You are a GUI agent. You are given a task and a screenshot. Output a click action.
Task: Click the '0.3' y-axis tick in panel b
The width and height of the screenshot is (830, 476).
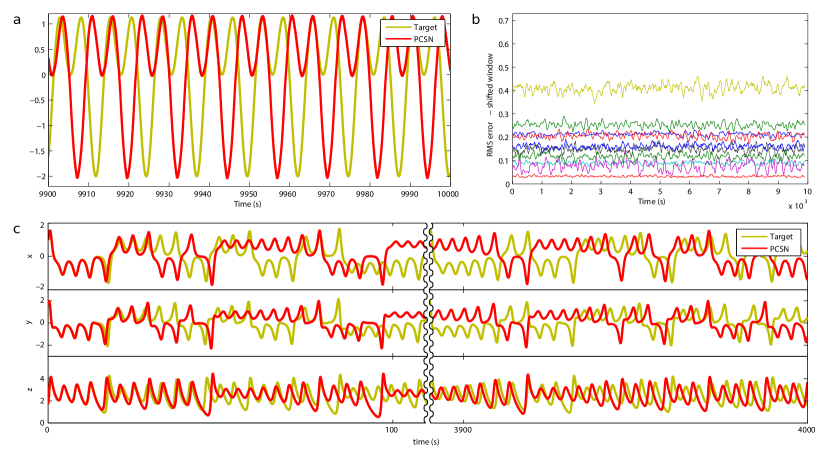click(503, 114)
